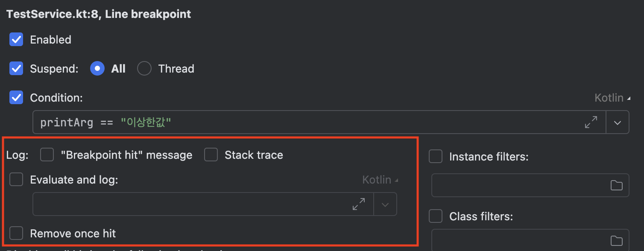Open Class filters folder browser
This screenshot has height=251, width=644.
(x=616, y=241)
